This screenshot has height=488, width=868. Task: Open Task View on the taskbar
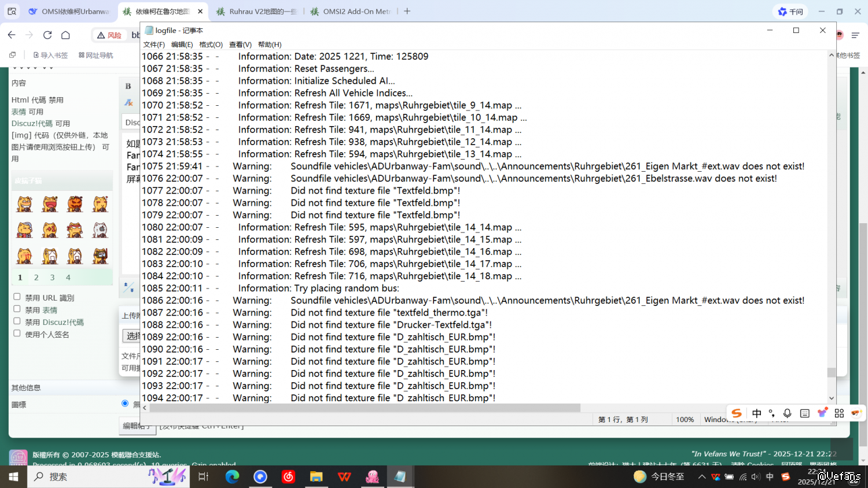click(x=203, y=476)
